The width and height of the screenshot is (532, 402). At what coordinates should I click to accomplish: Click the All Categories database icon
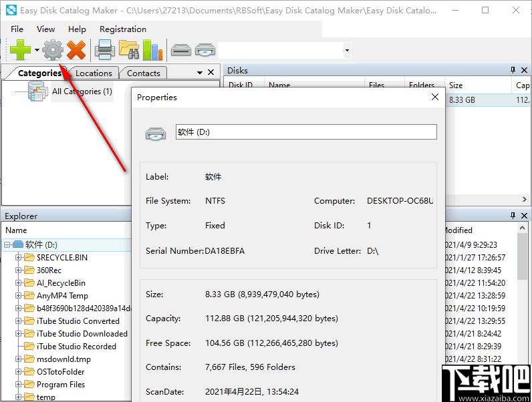(37, 91)
